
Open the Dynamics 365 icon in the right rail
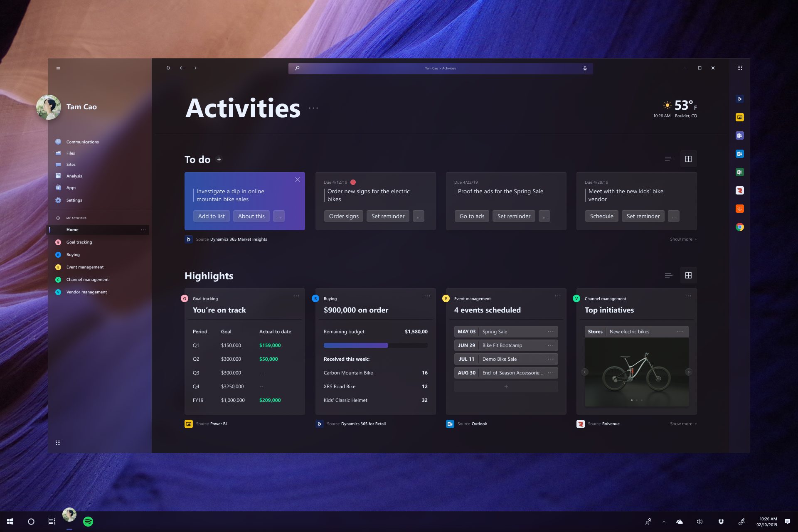tap(740, 99)
